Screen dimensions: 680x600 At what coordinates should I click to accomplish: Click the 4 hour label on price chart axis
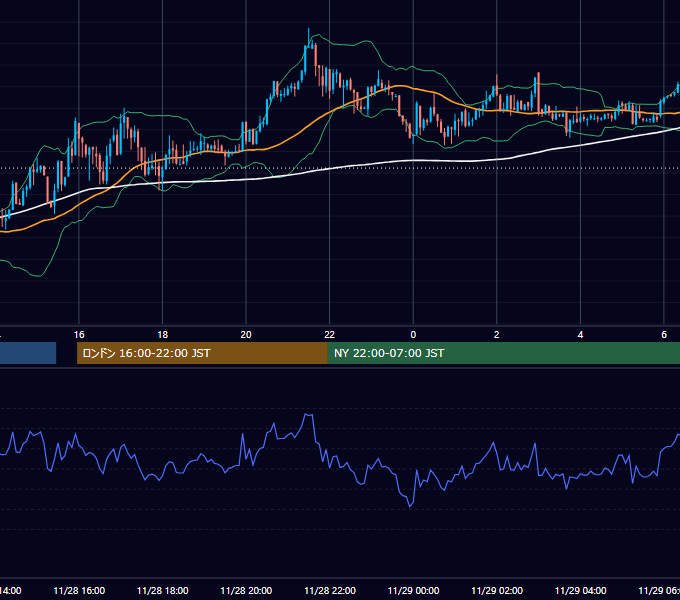coord(580,335)
